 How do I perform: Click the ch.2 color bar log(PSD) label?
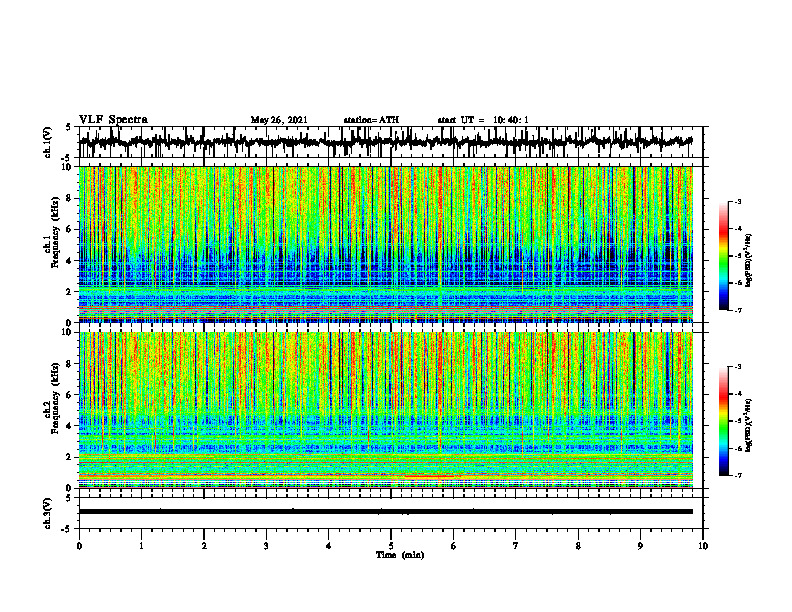[749, 424]
